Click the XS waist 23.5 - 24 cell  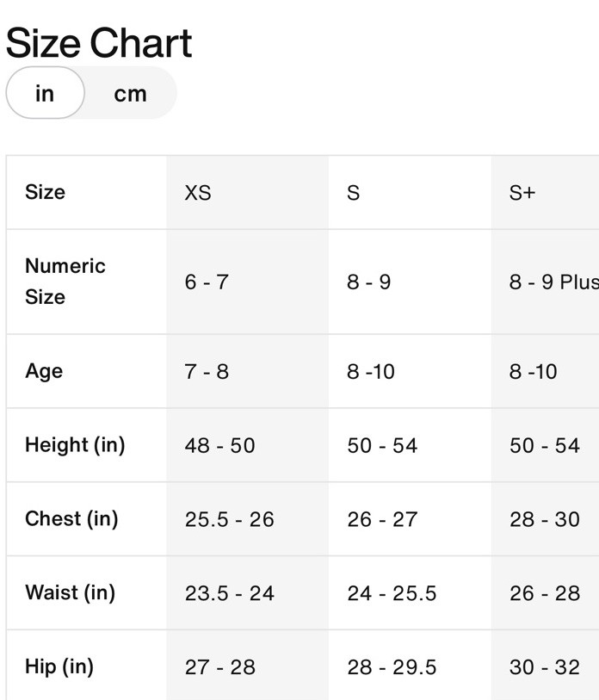click(x=247, y=593)
